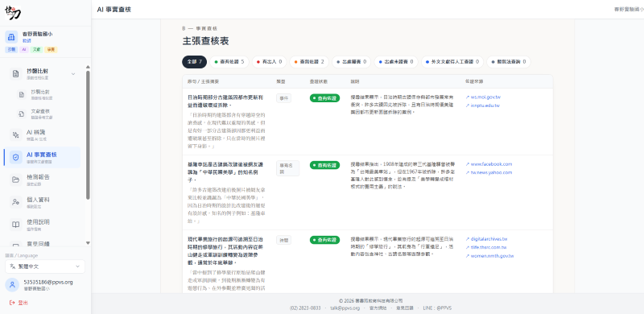644x314 pixels.
Task: Click the 主張查核表 heading
Action: click(205, 41)
